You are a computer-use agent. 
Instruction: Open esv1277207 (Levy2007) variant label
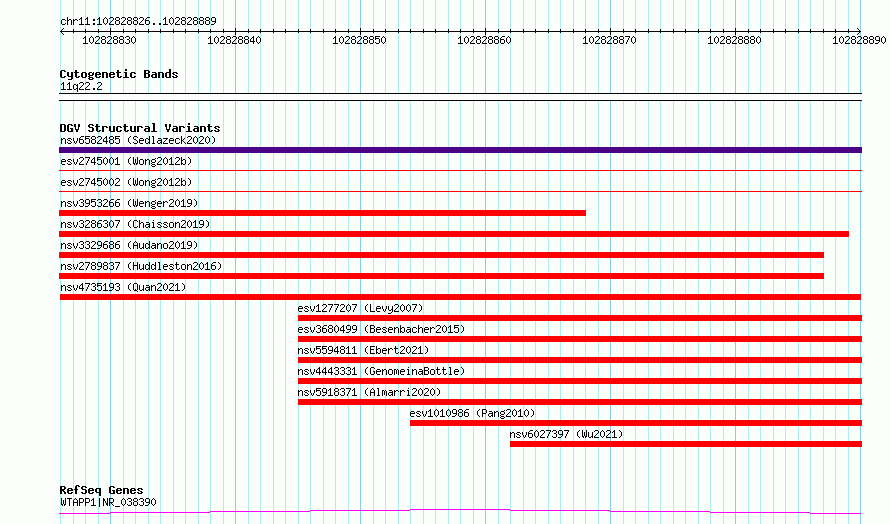[360, 308]
